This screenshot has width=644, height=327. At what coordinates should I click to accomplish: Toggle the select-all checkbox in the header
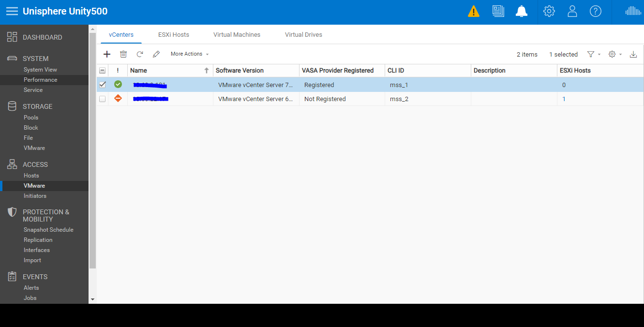[103, 70]
